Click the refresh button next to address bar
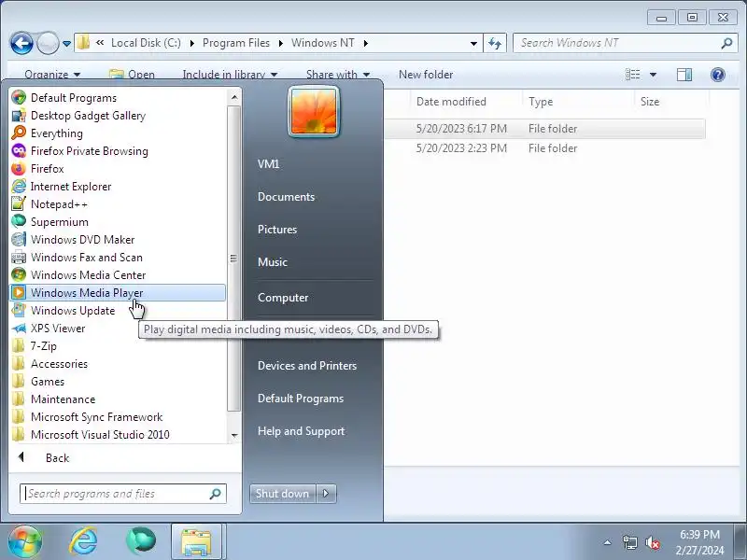This screenshot has height=560, width=747. (x=495, y=44)
